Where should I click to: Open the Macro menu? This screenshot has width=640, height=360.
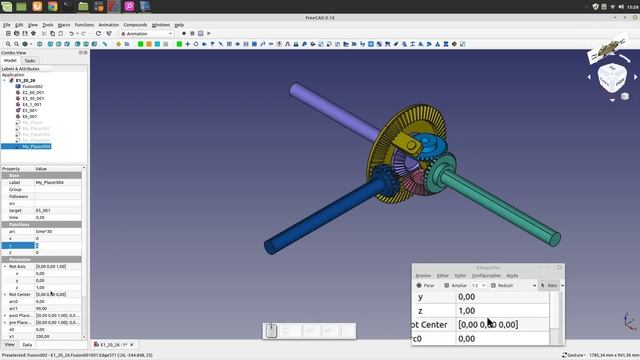click(x=64, y=25)
